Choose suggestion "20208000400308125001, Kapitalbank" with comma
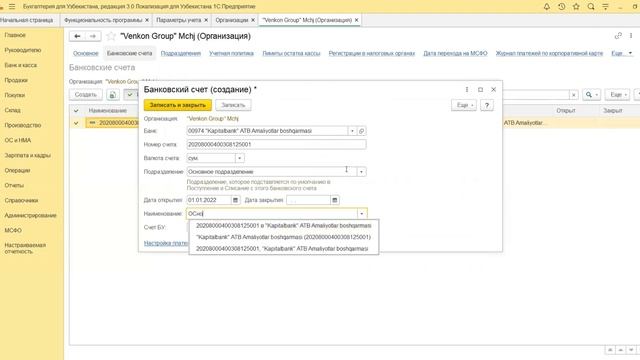The width and height of the screenshot is (640, 360). coord(283,249)
